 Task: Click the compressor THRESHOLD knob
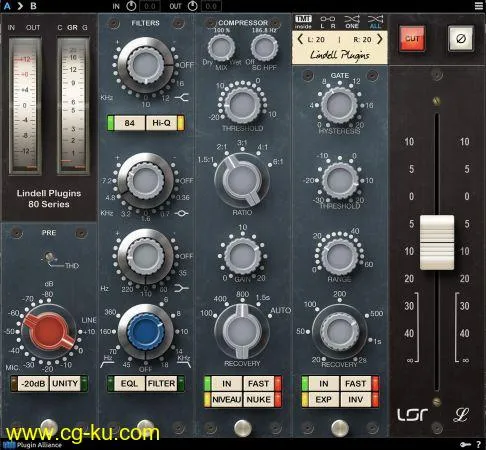pyautogui.click(x=242, y=105)
